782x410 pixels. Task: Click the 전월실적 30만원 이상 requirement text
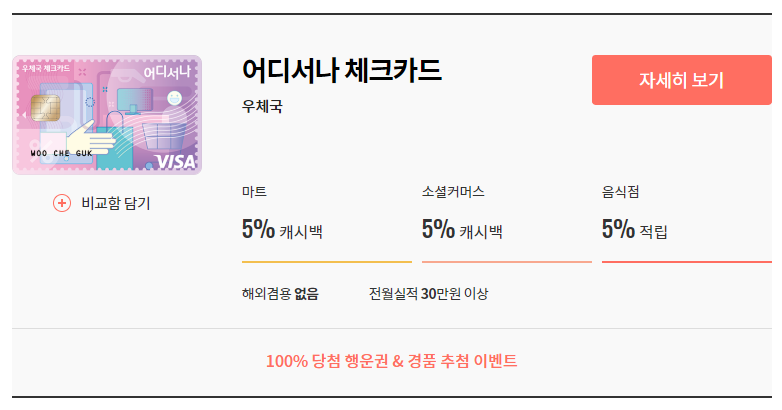click(428, 294)
